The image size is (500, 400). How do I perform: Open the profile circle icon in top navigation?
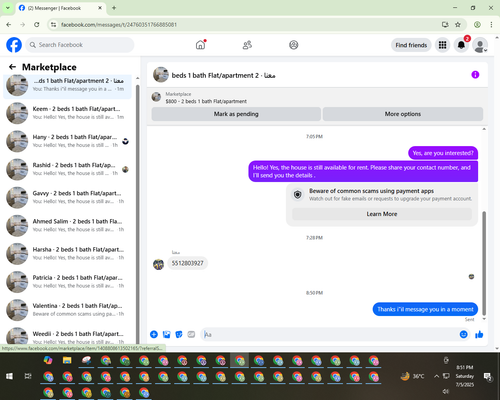[x=294, y=45]
